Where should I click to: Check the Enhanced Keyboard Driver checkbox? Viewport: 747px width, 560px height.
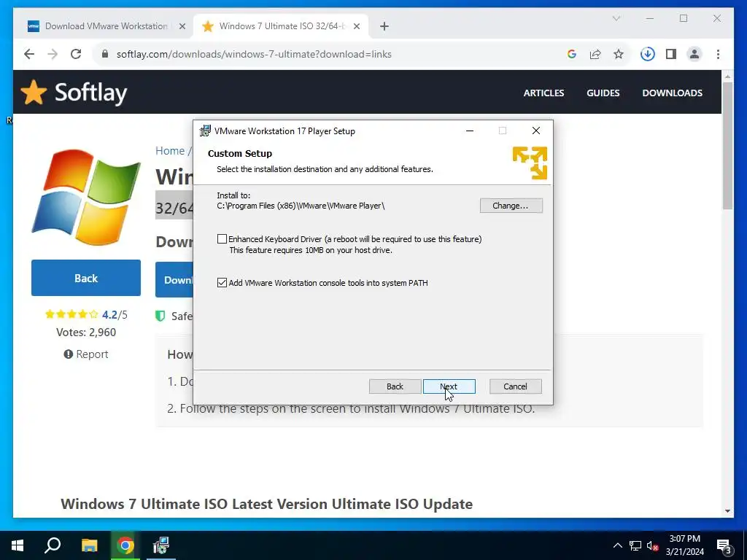pos(222,239)
